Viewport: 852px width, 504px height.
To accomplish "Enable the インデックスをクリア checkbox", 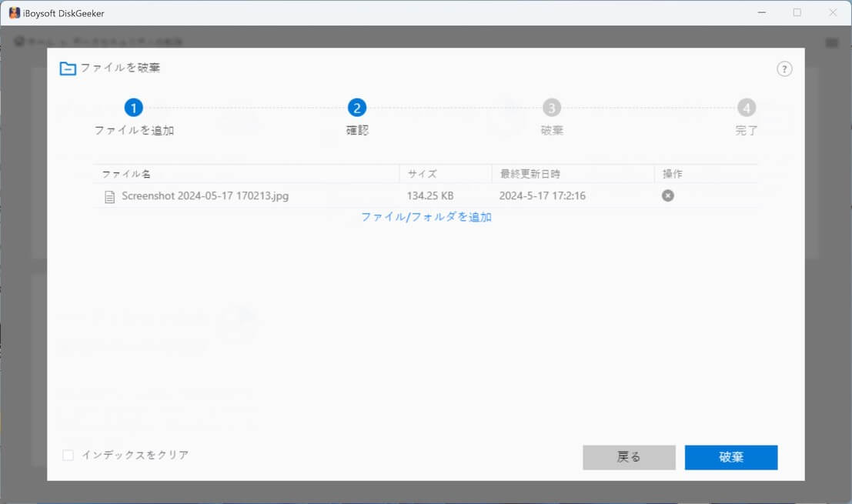I will 68,456.
